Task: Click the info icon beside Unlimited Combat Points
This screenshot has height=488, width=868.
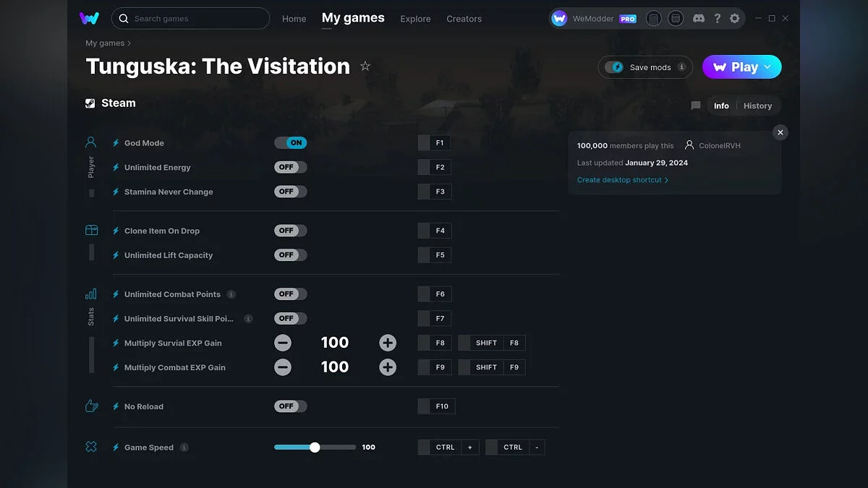Action: 231,294
